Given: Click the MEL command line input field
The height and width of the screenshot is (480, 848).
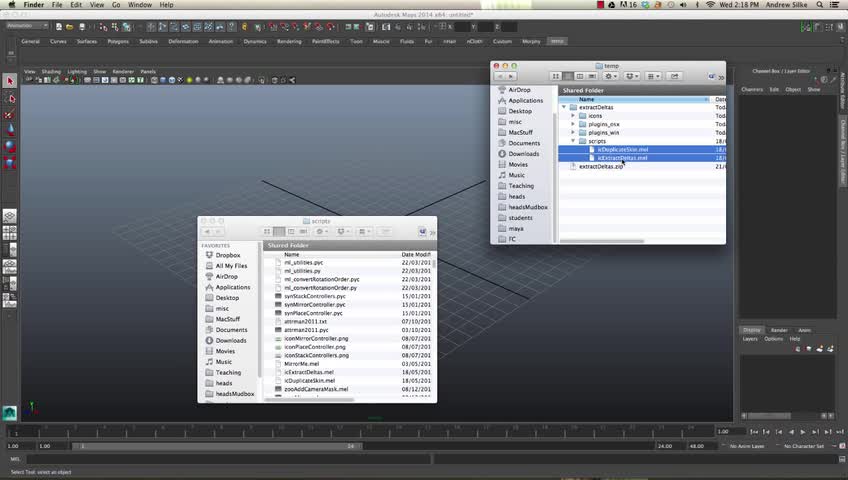Looking at the screenshot, I should [229, 459].
